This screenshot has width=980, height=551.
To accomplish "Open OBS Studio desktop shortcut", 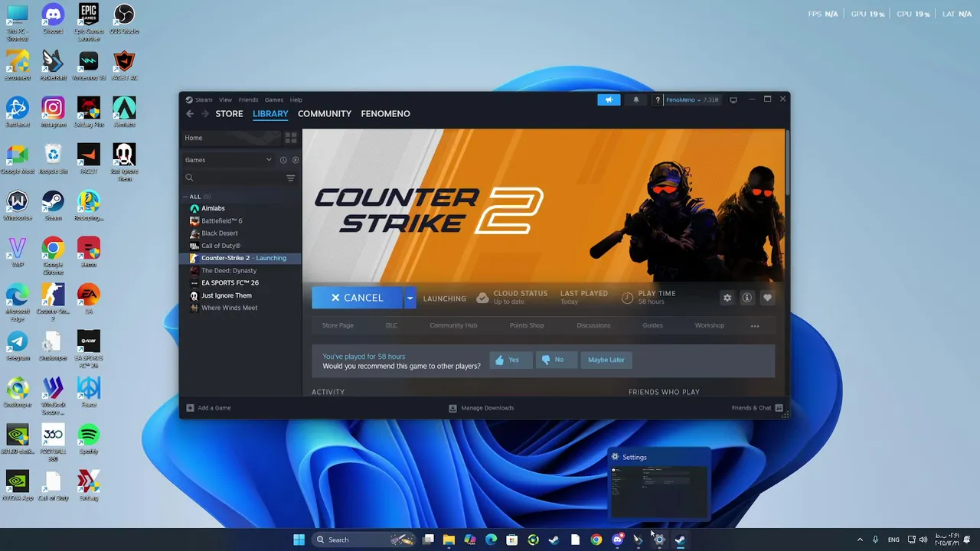I will click(x=124, y=18).
